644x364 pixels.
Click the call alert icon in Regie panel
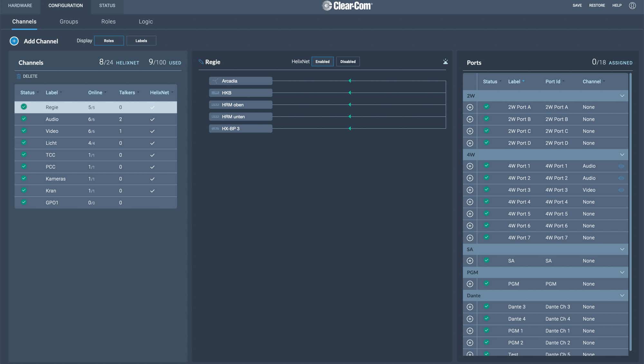[x=445, y=61]
